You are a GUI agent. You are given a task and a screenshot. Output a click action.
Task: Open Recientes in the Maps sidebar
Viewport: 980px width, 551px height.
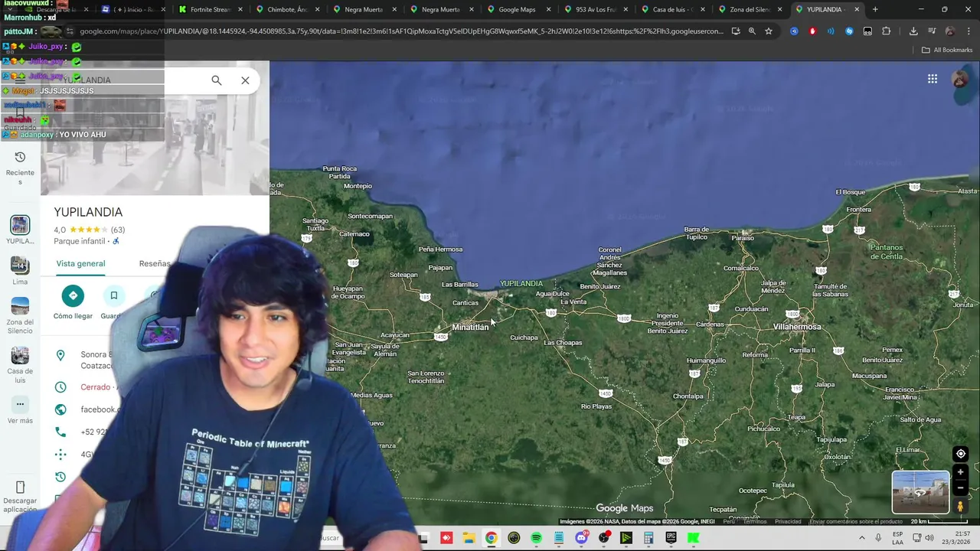pyautogui.click(x=20, y=167)
